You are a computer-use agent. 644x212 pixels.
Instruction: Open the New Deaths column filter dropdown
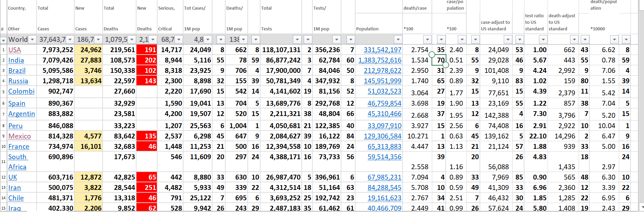click(x=152, y=39)
